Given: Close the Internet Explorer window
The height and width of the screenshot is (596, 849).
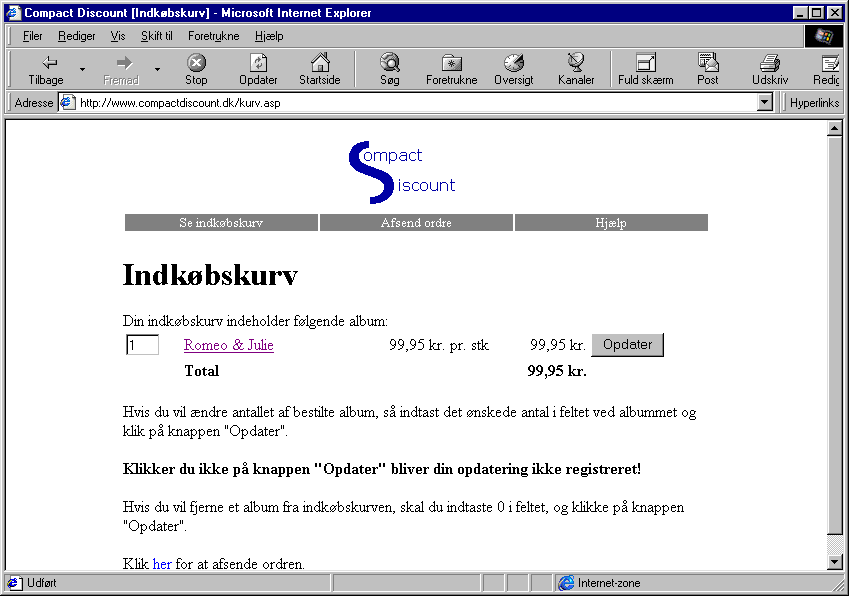Looking at the screenshot, I should (x=834, y=12).
